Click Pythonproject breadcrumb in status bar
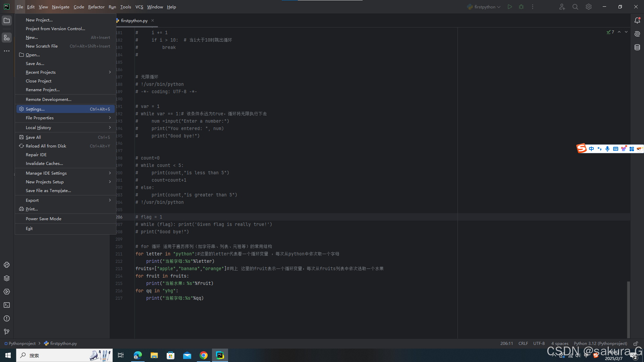 pyautogui.click(x=22, y=344)
